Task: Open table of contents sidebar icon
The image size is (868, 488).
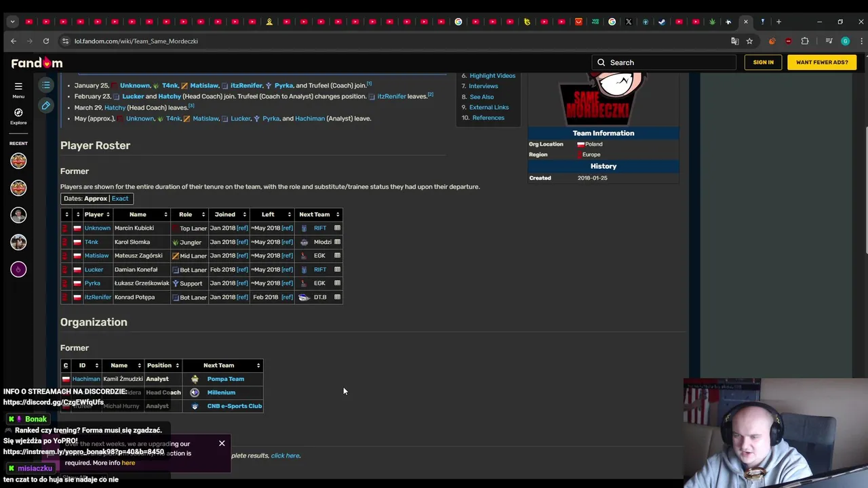Action: point(45,85)
